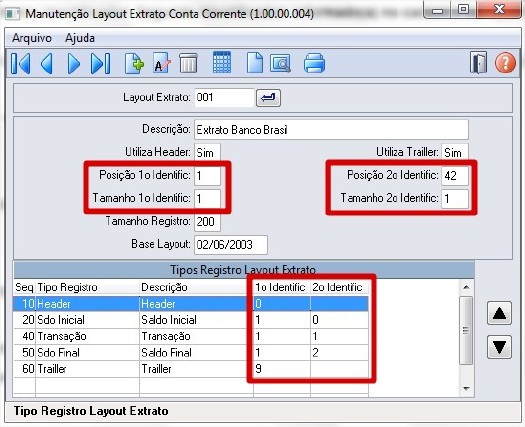
Task: Click the 2o Identific cell with 2
Action: click(339, 353)
